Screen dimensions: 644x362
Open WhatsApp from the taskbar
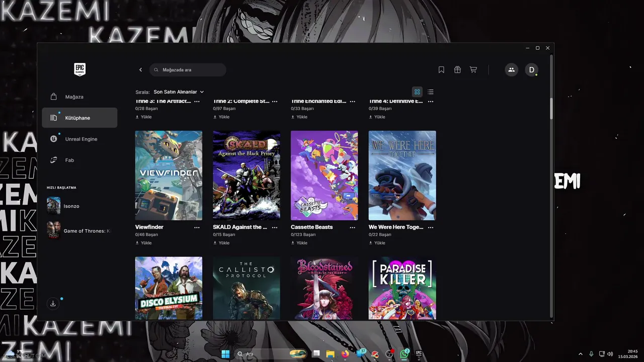click(404, 353)
